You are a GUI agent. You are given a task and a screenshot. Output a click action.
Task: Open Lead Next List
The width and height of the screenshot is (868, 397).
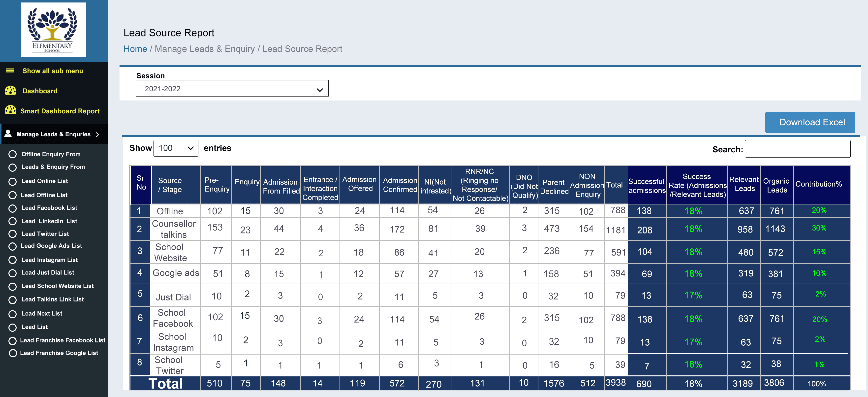tap(42, 313)
